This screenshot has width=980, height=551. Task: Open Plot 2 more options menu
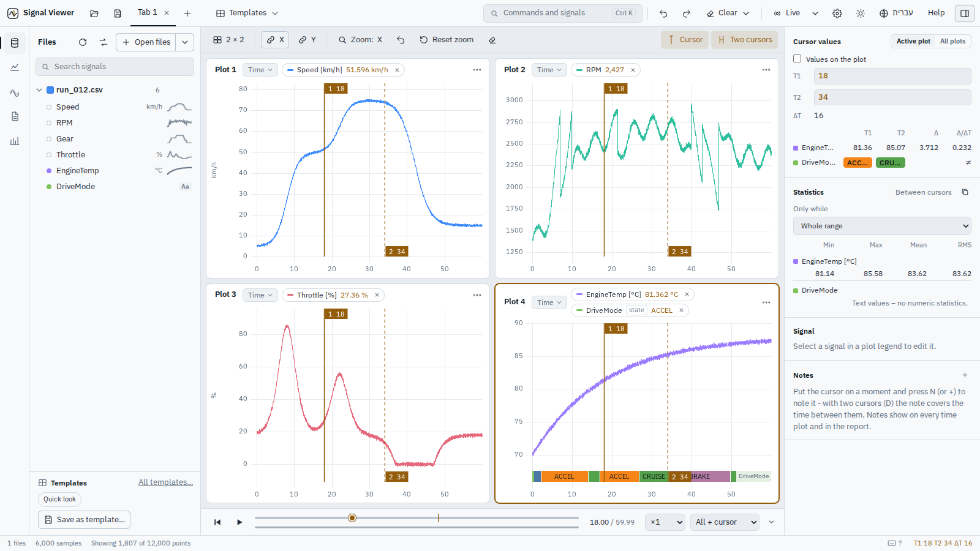click(766, 70)
